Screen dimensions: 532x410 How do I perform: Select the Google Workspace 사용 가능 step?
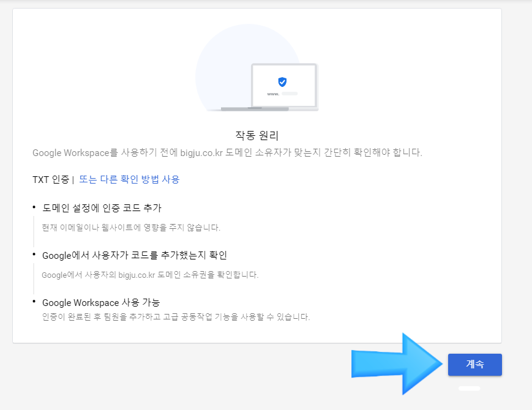coord(101,302)
